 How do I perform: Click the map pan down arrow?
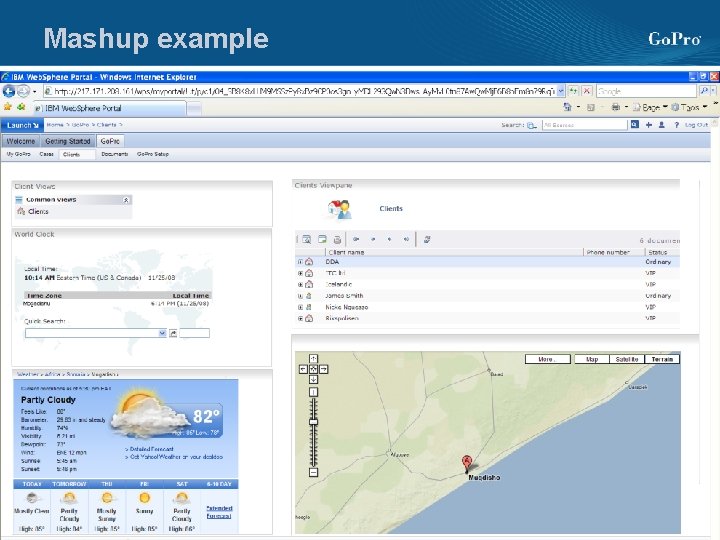tap(313, 380)
